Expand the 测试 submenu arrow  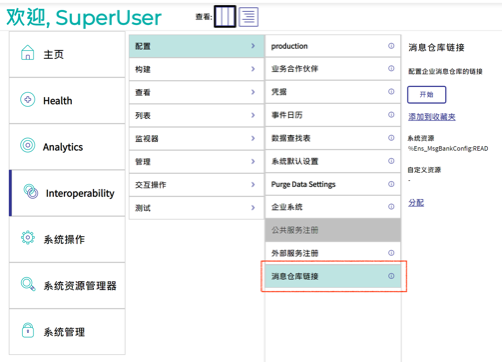pos(253,208)
